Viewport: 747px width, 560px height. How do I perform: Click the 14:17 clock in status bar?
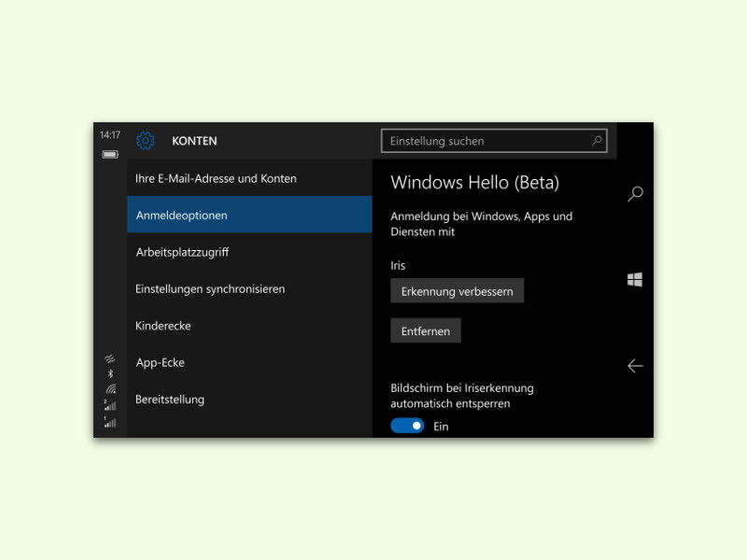110,135
